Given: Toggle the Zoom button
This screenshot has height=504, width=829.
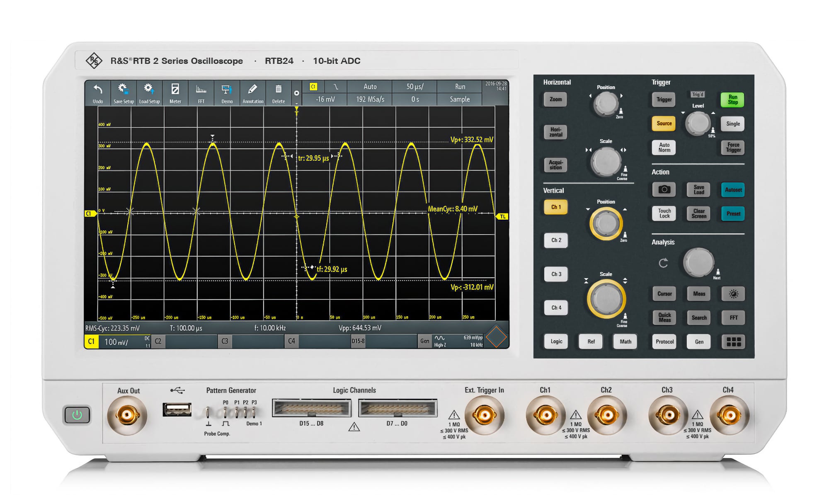Looking at the screenshot, I should [x=555, y=99].
